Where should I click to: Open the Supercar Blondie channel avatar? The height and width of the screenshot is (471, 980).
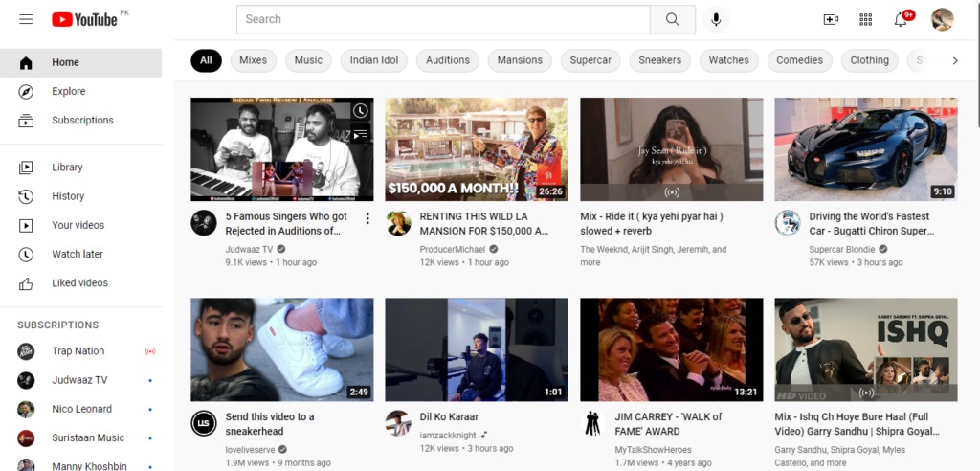tap(788, 223)
